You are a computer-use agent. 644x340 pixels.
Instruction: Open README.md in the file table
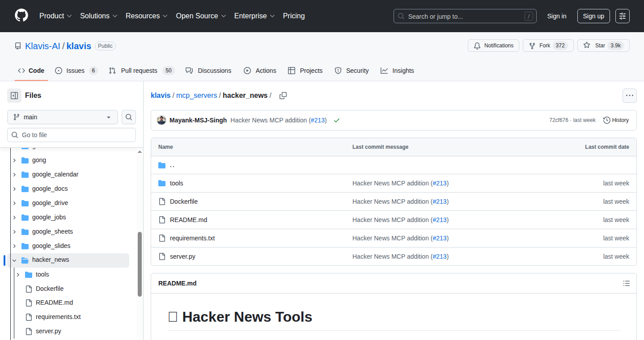click(188, 220)
